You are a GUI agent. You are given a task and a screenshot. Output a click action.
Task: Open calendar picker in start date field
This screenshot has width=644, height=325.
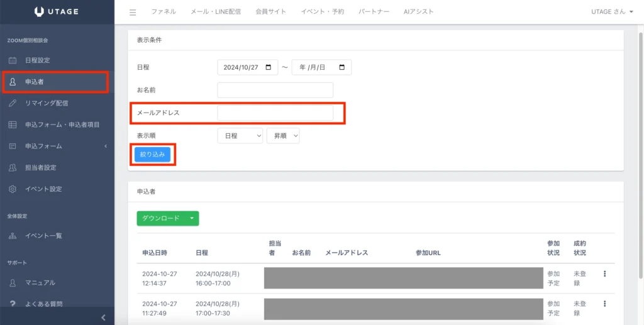269,67
